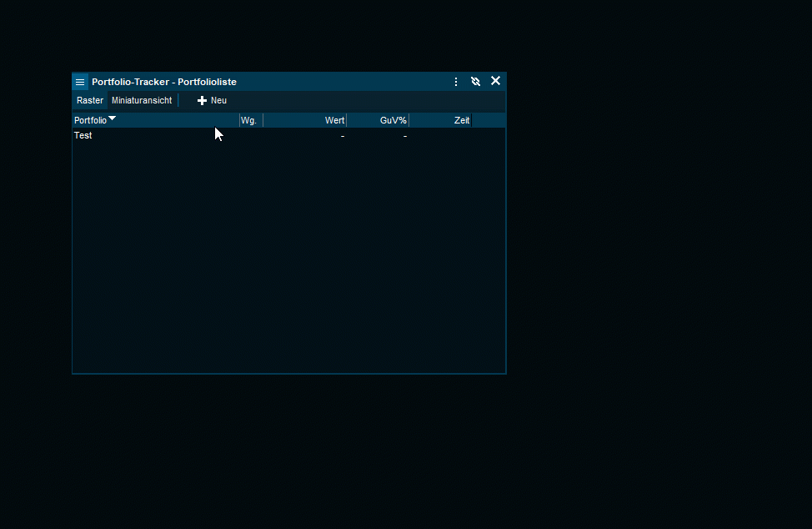Open the hamburger menu in the Portfolio-Tracker title bar
Viewport: 812px width, 529px height.
80,82
